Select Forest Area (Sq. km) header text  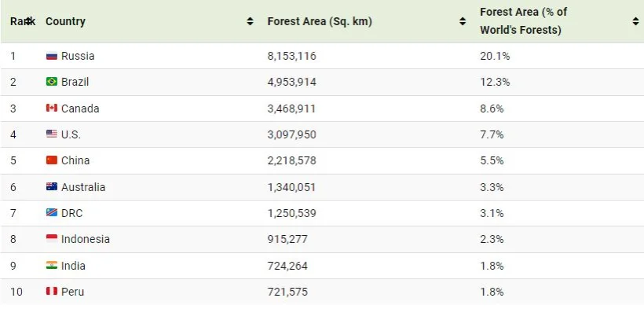pos(320,21)
